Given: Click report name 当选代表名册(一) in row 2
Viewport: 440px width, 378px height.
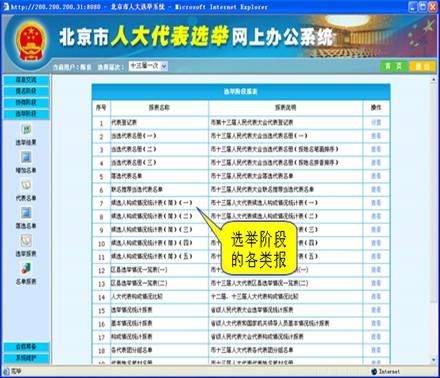Looking at the screenshot, I should (x=134, y=136).
